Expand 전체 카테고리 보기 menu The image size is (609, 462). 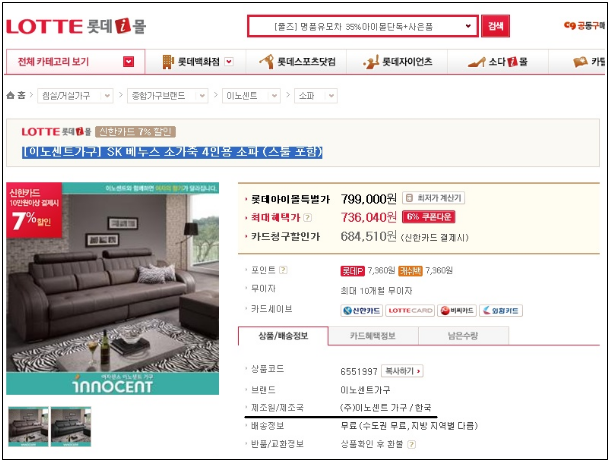point(75,62)
